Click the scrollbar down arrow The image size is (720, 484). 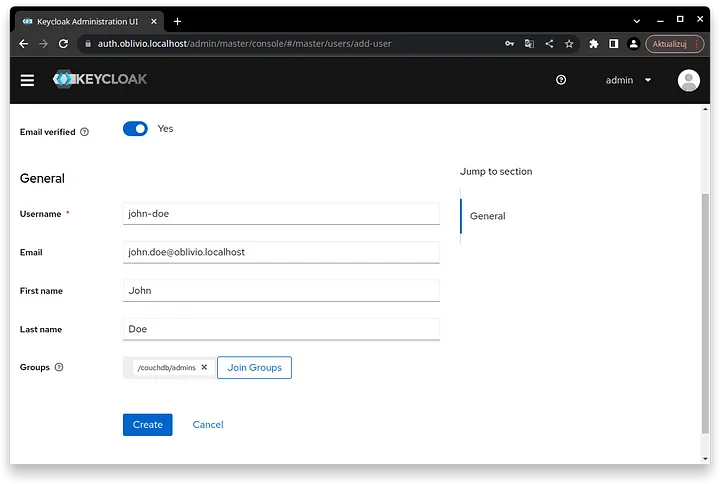[x=705, y=458]
